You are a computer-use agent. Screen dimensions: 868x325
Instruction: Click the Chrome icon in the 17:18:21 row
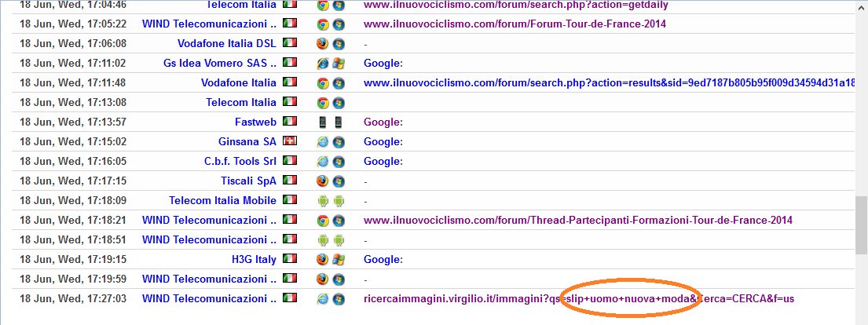(x=323, y=221)
